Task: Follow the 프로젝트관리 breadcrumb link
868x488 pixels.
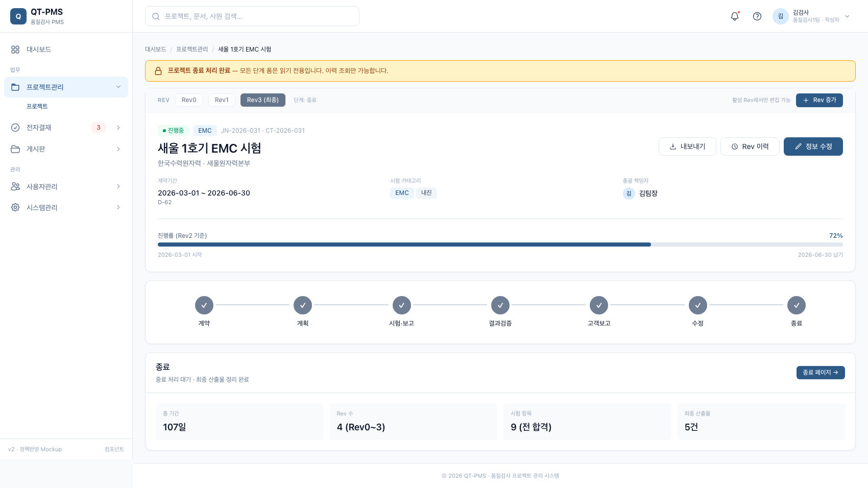Action: click(x=192, y=50)
